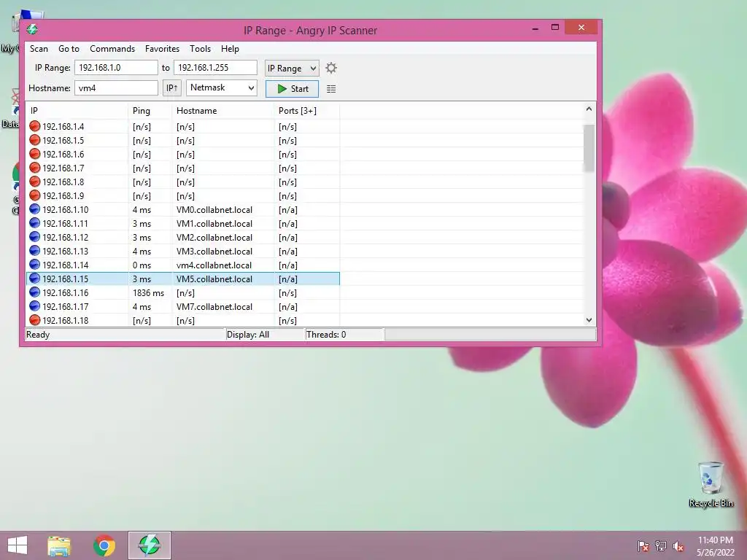
Task: Click blue status icon for 192.168.1.15
Action: click(x=34, y=279)
